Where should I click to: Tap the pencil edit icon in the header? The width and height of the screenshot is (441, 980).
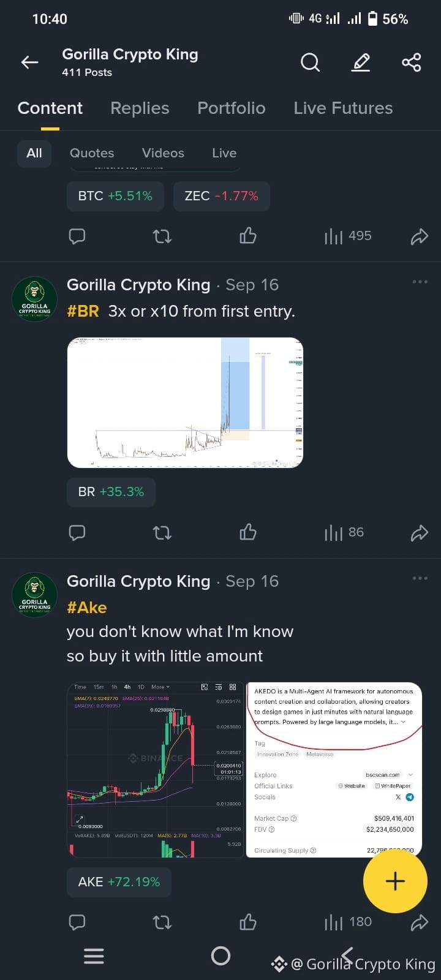click(361, 62)
